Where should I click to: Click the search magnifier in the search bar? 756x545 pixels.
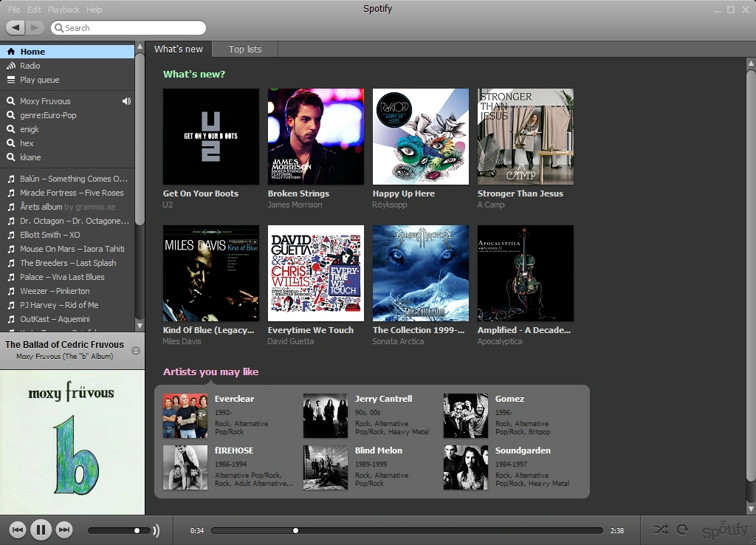click(x=59, y=27)
